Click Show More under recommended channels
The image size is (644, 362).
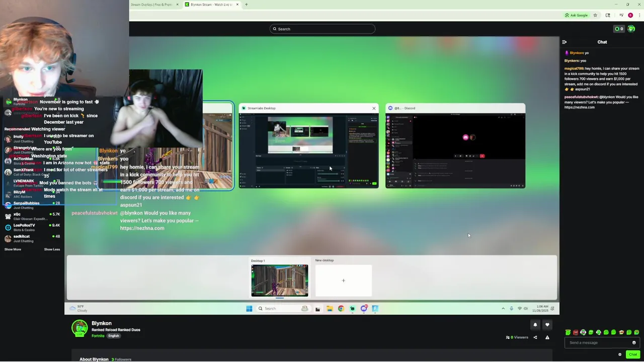[x=13, y=249]
